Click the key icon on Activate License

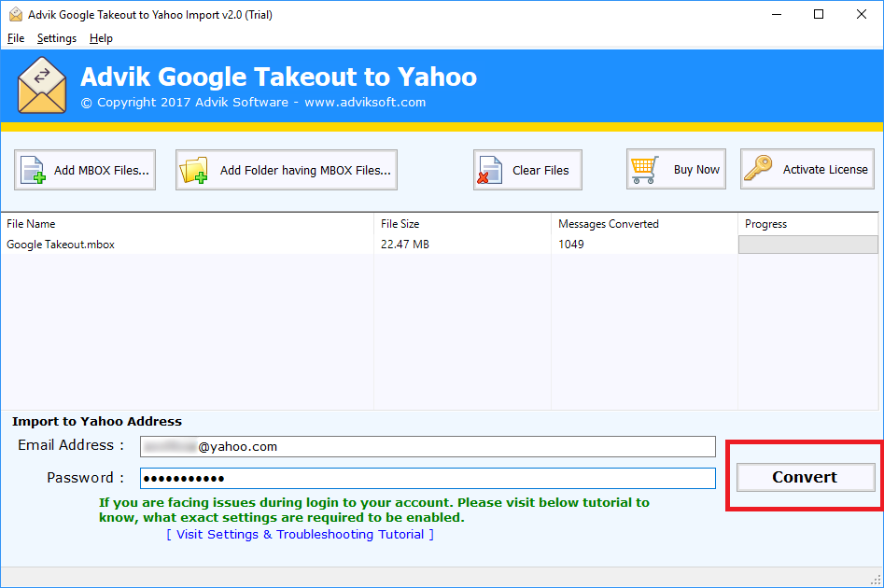pyautogui.click(x=758, y=168)
